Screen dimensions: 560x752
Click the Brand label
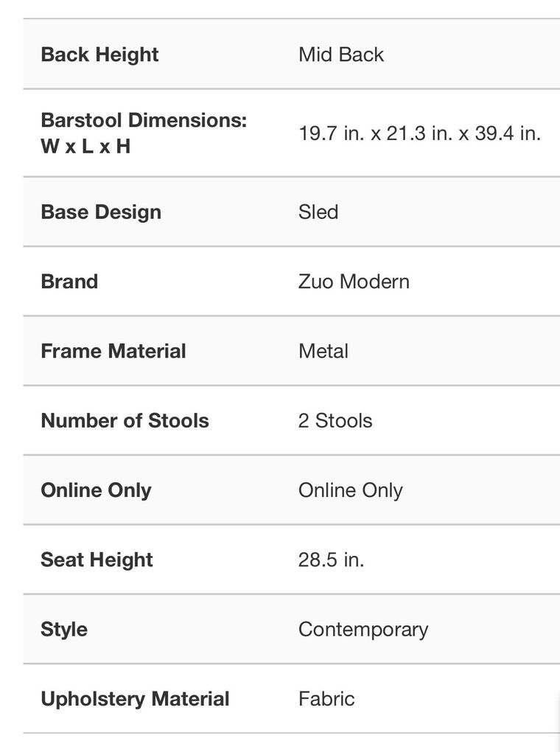69,282
